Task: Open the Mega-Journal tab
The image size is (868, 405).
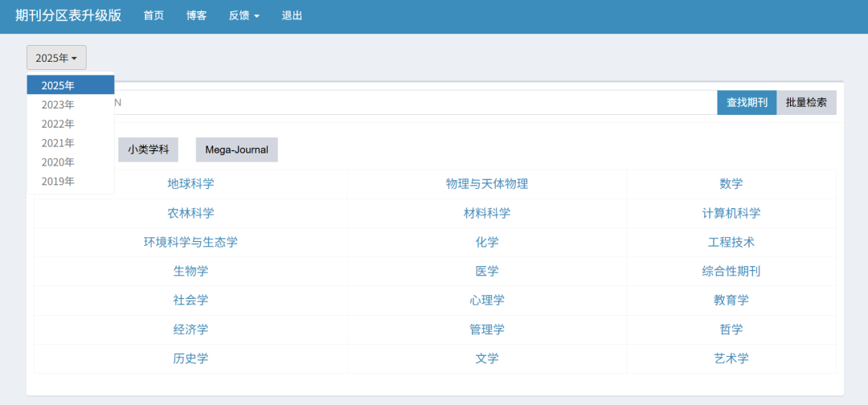Action: (236, 149)
